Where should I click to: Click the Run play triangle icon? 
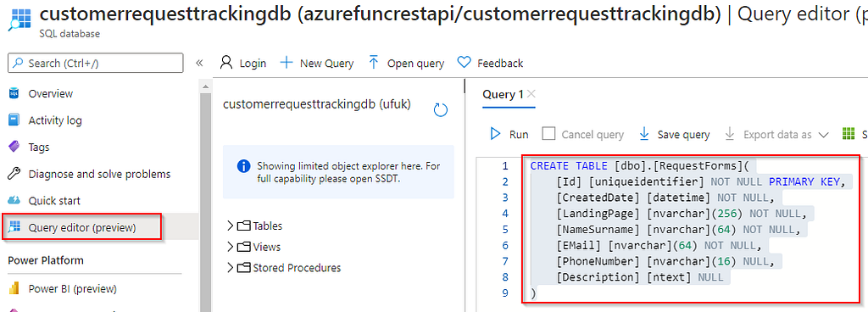495,134
